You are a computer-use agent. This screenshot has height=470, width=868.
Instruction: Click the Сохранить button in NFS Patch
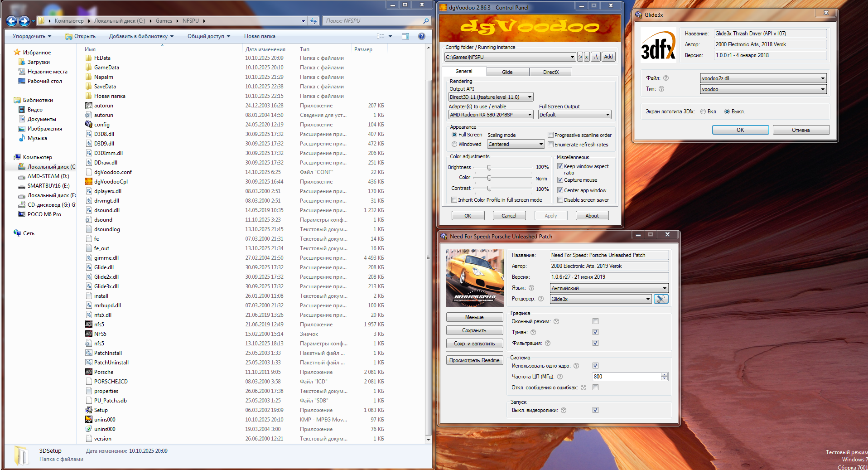tap(474, 330)
